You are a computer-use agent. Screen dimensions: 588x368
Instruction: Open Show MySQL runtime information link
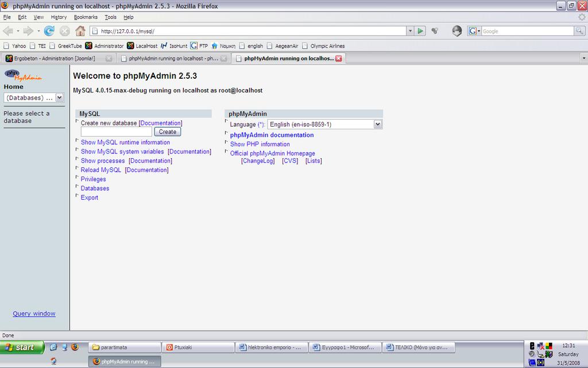(x=125, y=143)
